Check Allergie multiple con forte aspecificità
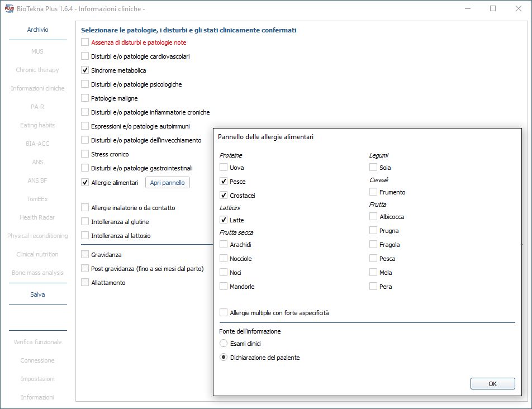 224,313
